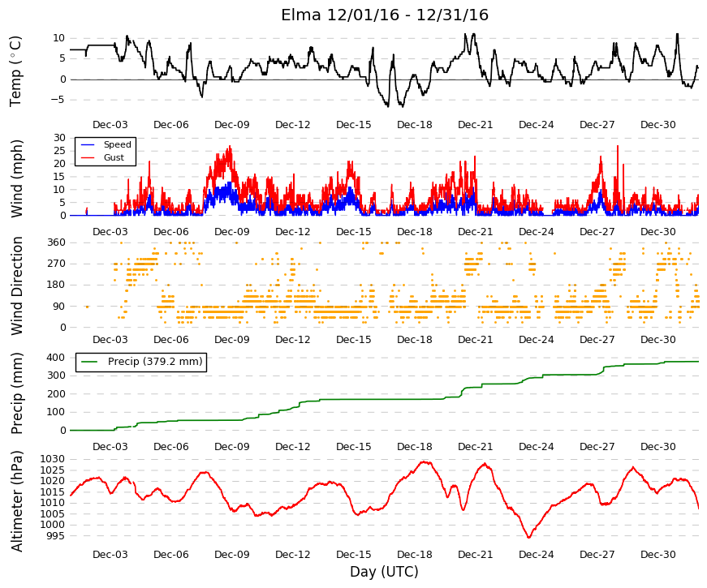Select the Gust legend label

[x=114, y=157]
